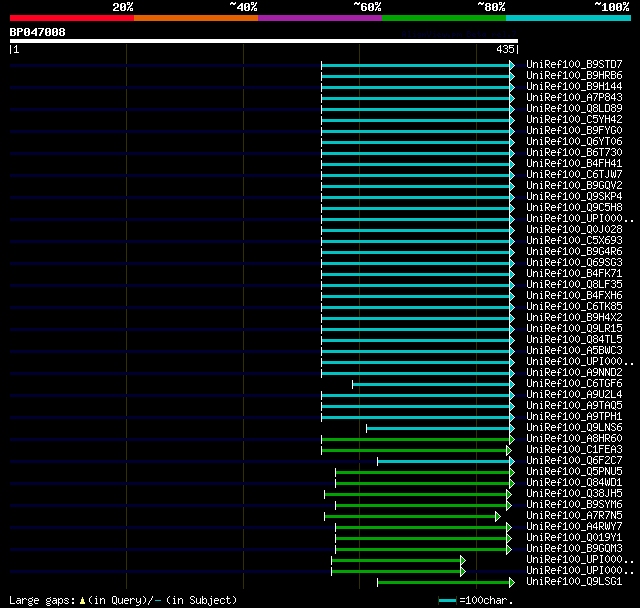Select the UniRef100_B4FXH6 label

point(574,296)
